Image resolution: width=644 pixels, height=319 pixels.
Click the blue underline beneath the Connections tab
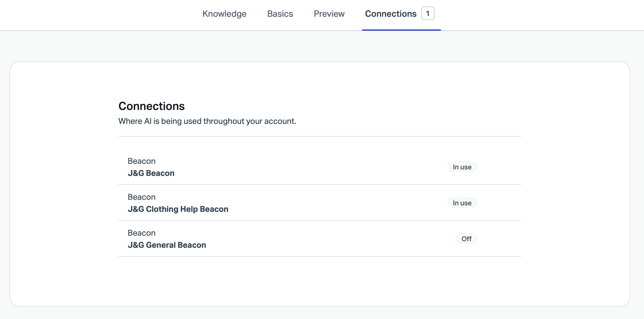[401, 30]
